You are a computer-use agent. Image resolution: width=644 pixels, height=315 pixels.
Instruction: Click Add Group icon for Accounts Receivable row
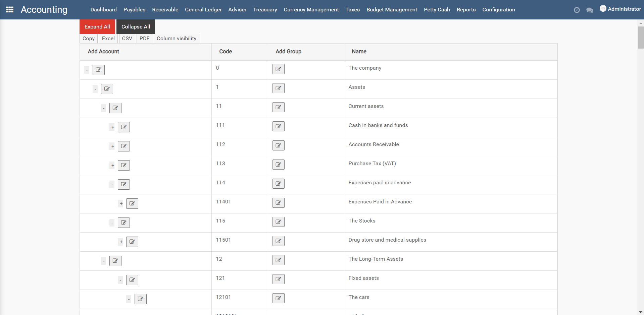click(279, 145)
